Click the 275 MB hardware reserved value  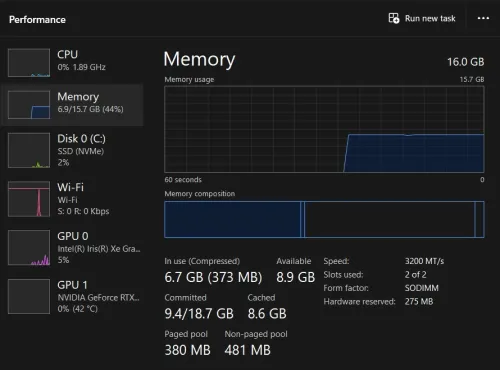[419, 302]
